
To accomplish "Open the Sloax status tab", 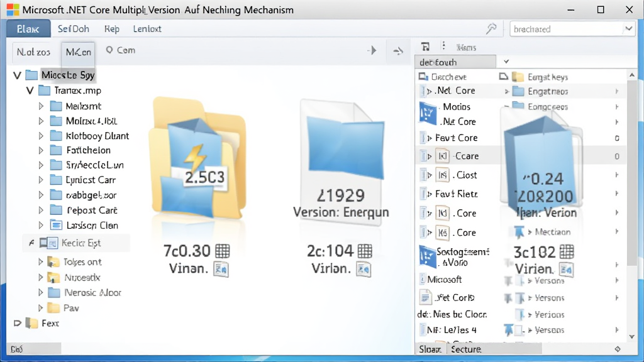I will pyautogui.click(x=430, y=349).
